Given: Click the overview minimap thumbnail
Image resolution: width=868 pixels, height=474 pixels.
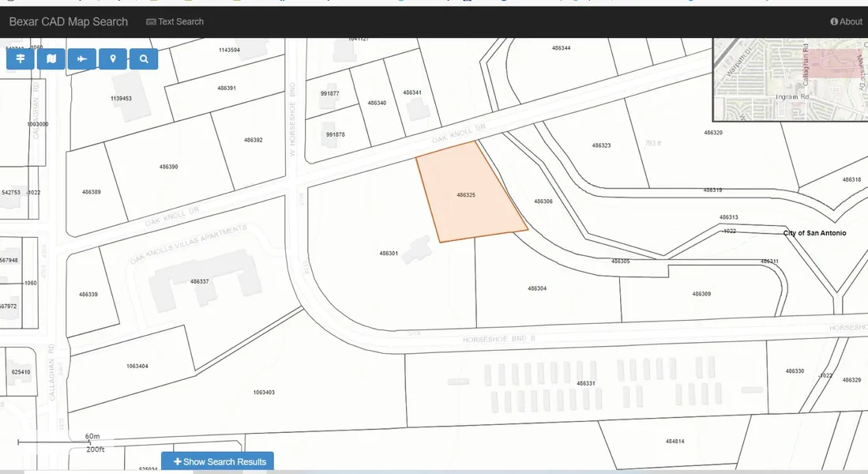Looking at the screenshot, I should (790, 79).
